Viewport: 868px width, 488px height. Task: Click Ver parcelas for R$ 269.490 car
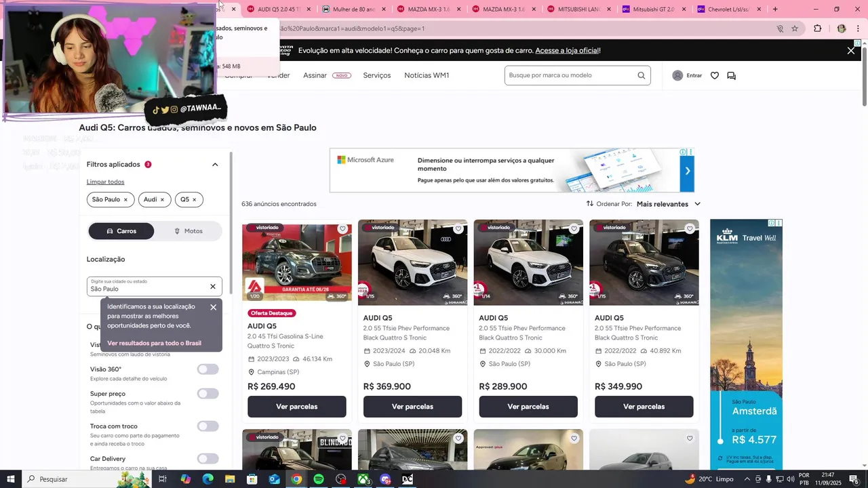pyautogui.click(x=297, y=407)
